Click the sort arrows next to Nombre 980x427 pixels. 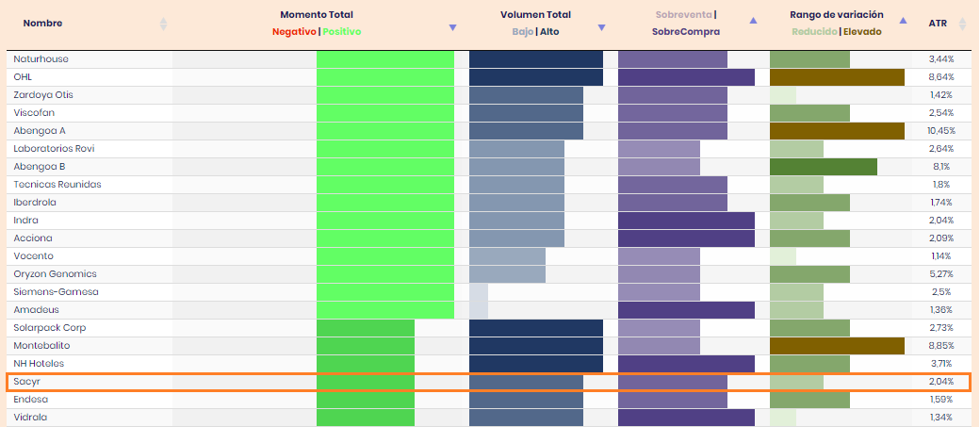(164, 24)
